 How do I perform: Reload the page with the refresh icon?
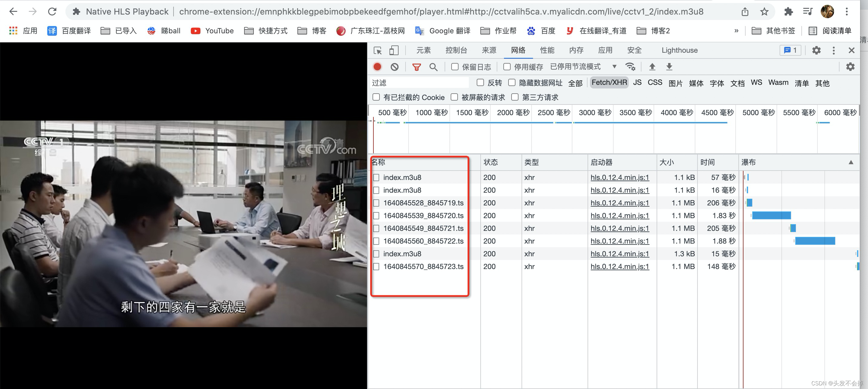(52, 12)
